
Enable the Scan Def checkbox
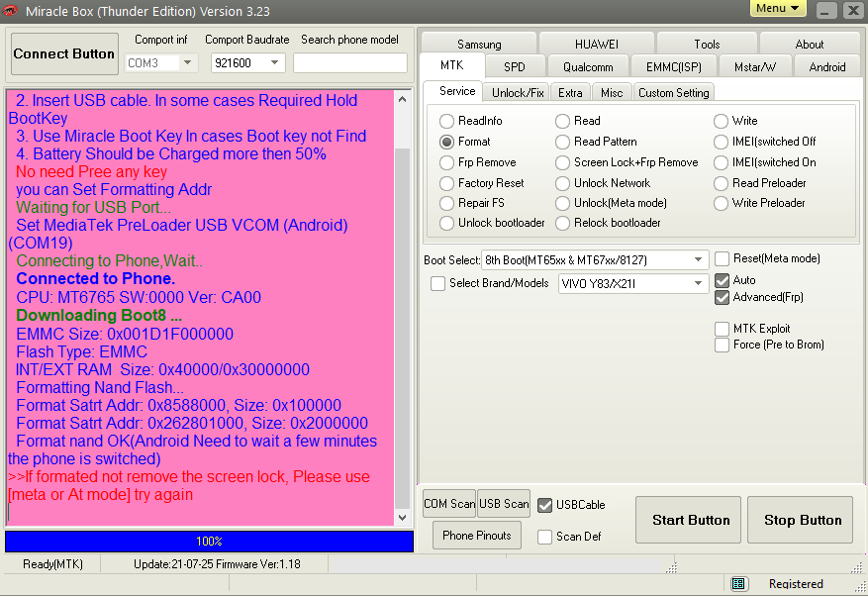pos(544,537)
